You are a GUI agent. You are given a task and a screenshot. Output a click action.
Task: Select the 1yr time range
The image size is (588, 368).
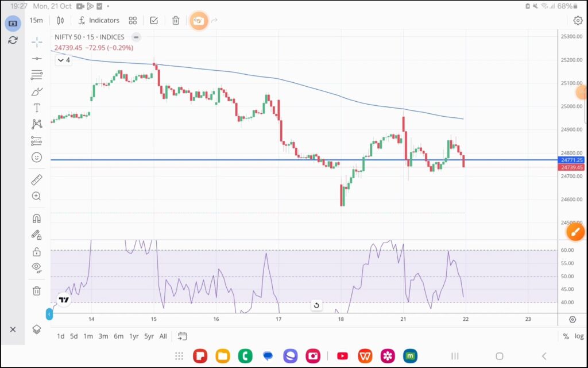click(x=134, y=336)
